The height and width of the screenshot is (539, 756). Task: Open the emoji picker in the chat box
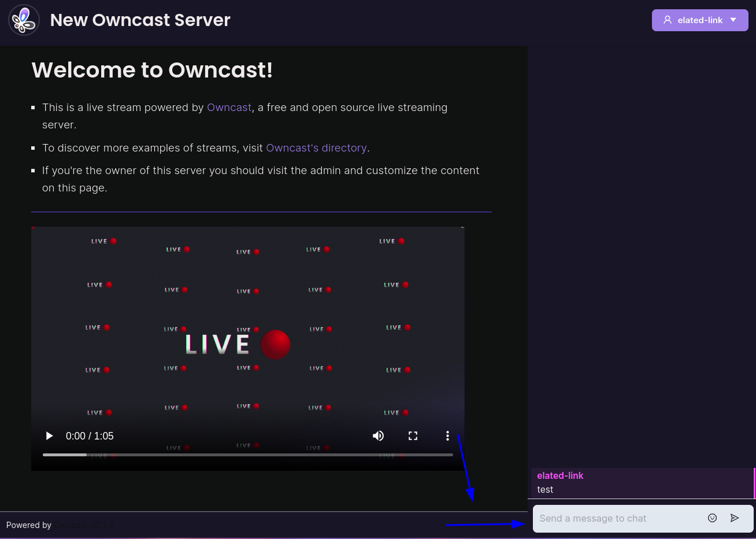point(712,518)
